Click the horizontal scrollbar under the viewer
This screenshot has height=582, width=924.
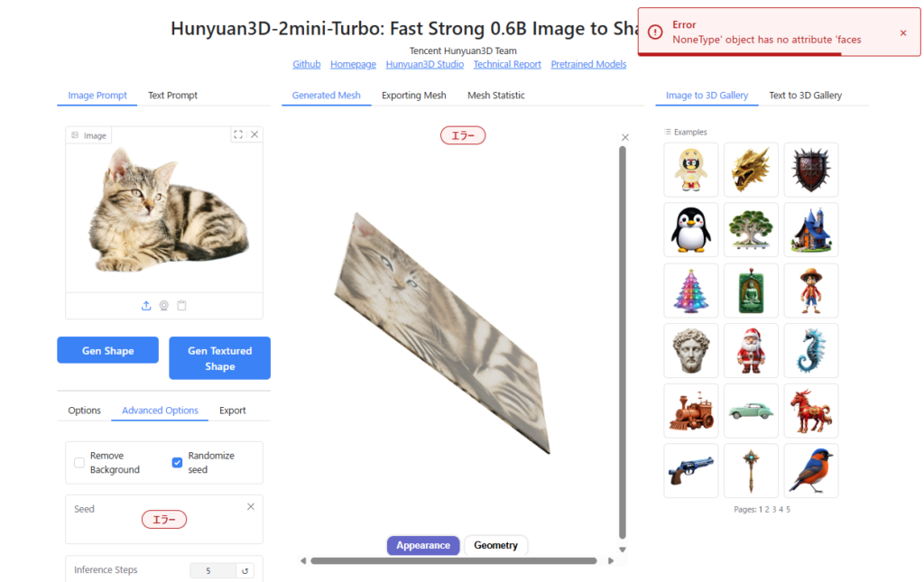453,560
